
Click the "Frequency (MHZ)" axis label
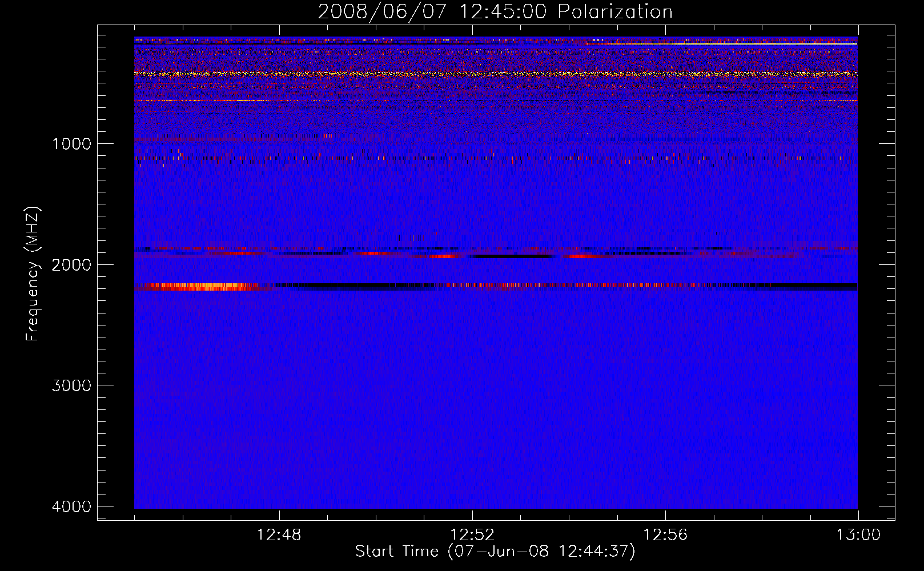click(33, 274)
